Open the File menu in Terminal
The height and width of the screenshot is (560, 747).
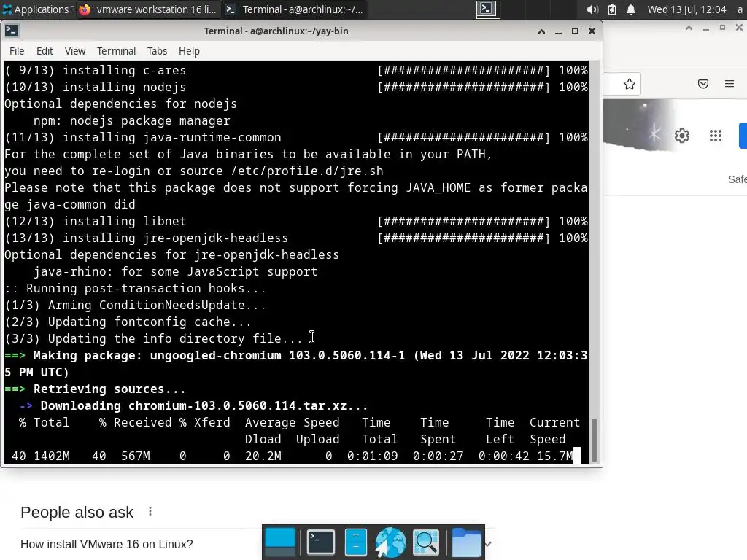(17, 51)
